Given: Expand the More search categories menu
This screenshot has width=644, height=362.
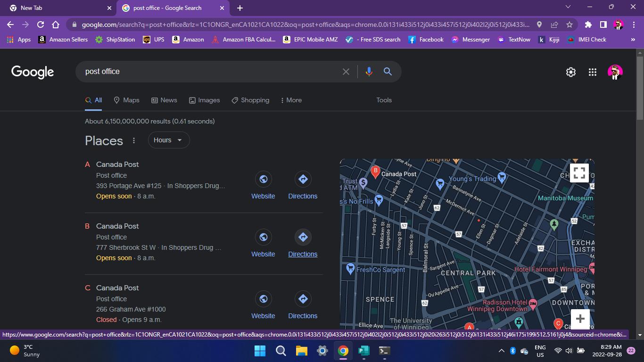Looking at the screenshot, I should 291,100.
